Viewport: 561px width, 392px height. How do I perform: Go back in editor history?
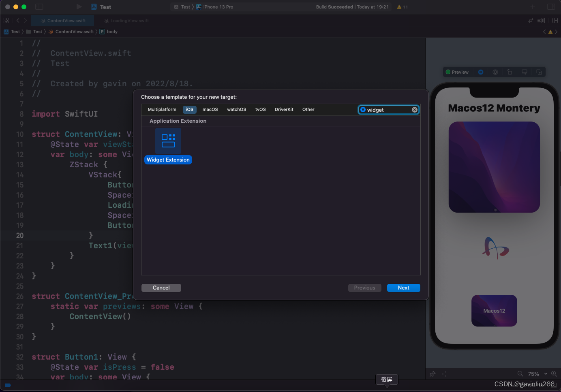(x=18, y=21)
